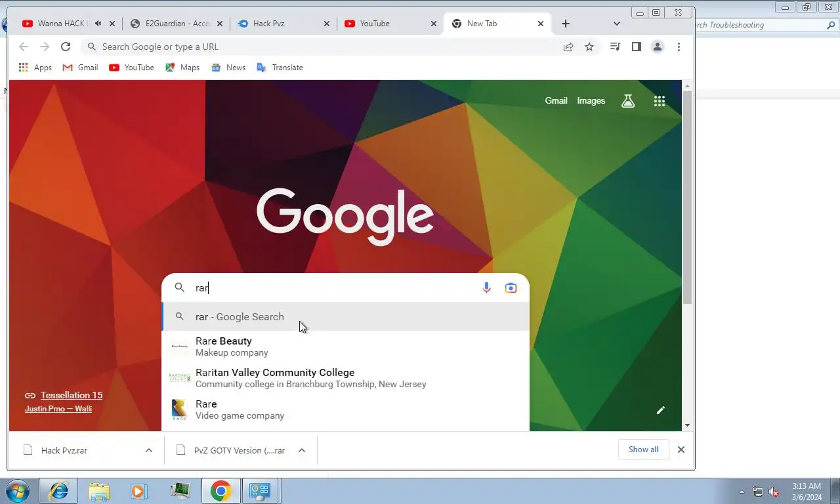The image size is (840, 504).
Task: Open the media control icon in toolbar
Action: pos(615,47)
